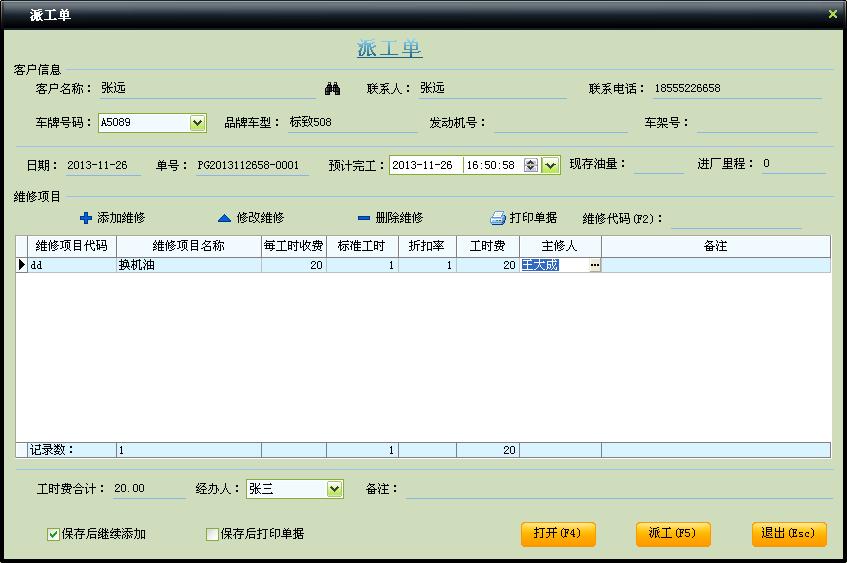This screenshot has width=847, height=563.
Task: Click the 派工单 title link
Action: click(x=389, y=49)
